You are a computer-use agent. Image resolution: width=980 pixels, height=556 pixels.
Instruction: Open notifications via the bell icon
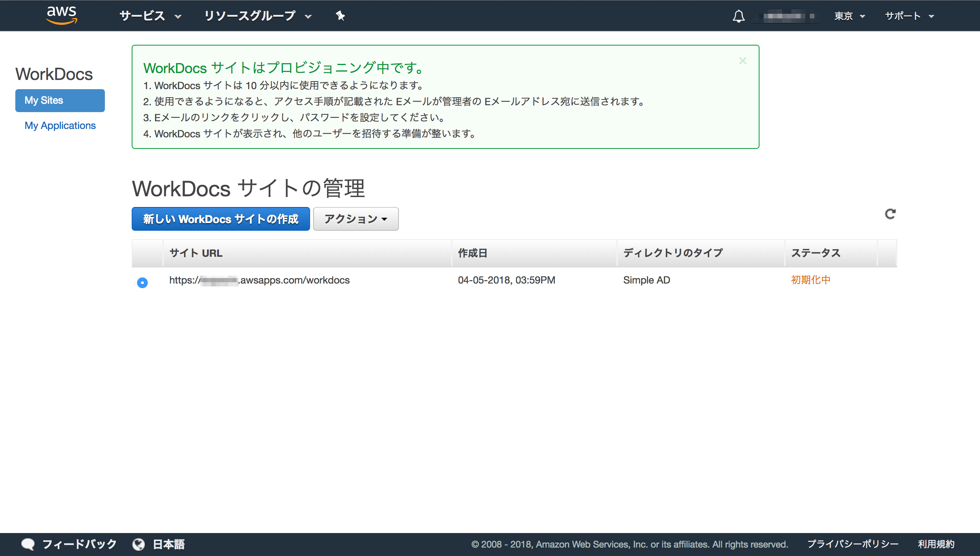tap(738, 16)
